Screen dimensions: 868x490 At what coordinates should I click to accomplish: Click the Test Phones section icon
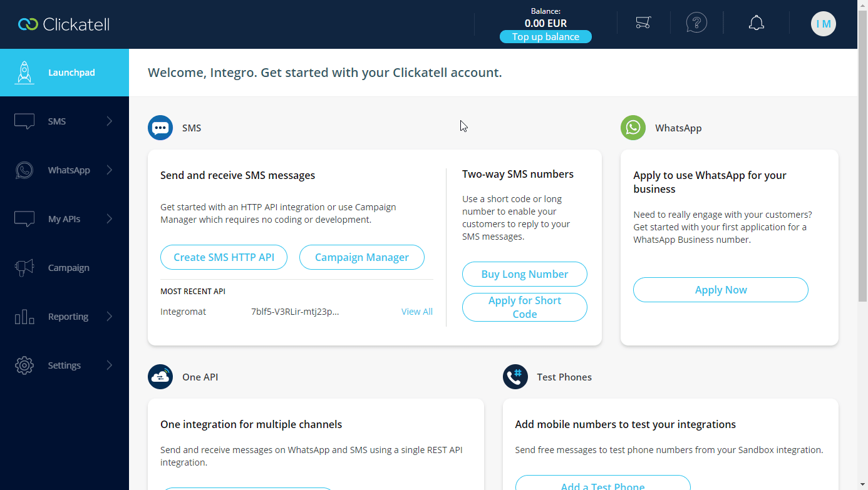point(515,377)
